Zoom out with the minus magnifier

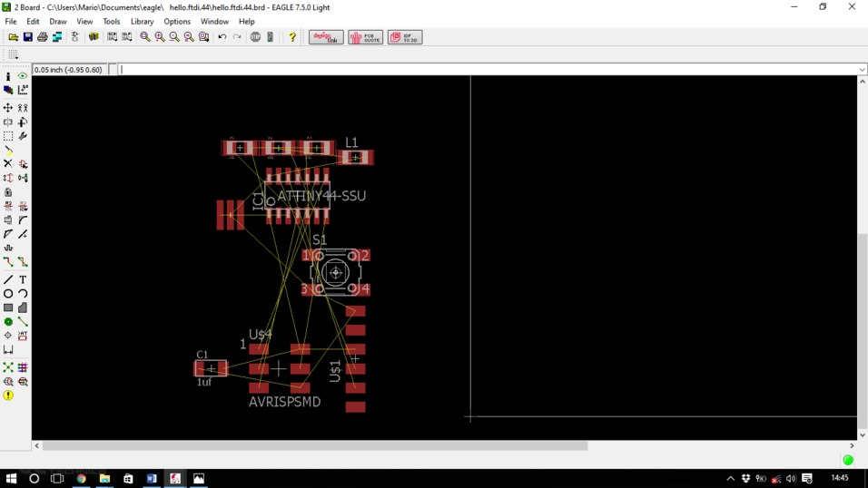(x=174, y=37)
